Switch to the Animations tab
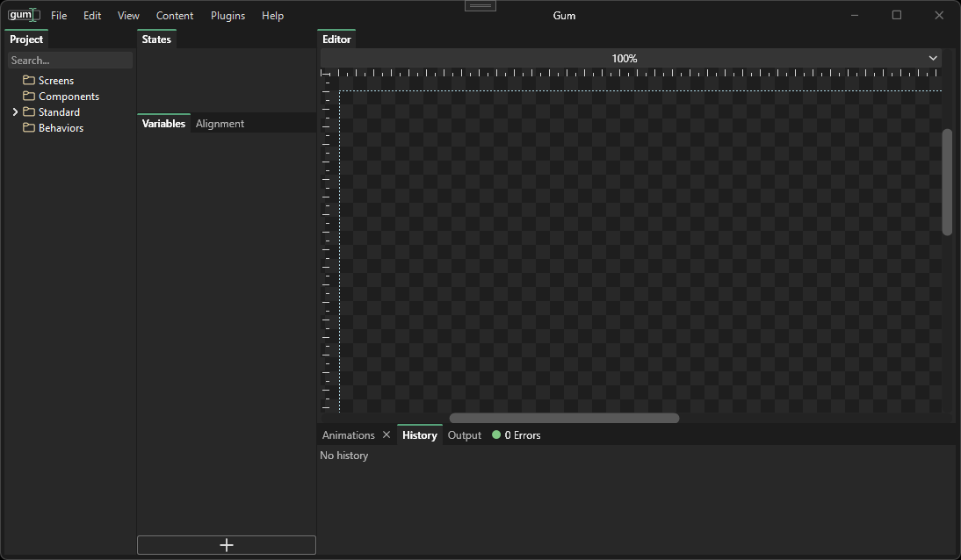Image resolution: width=961 pixels, height=560 pixels. coord(348,435)
